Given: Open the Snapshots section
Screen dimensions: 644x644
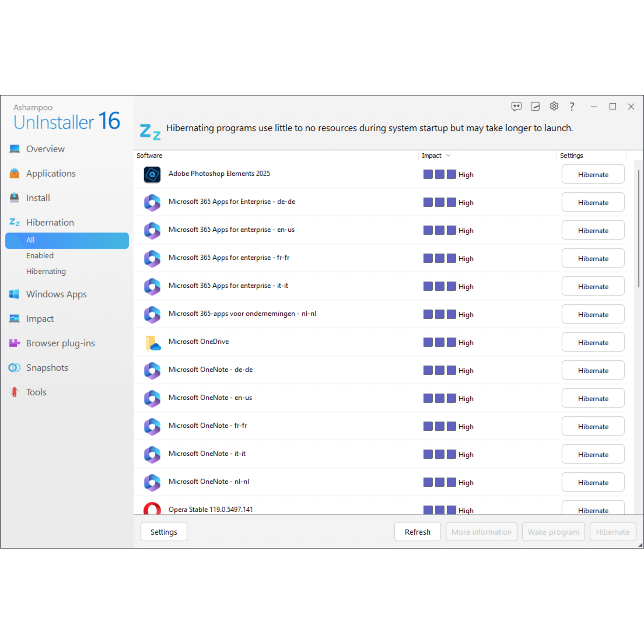Looking at the screenshot, I should point(47,367).
